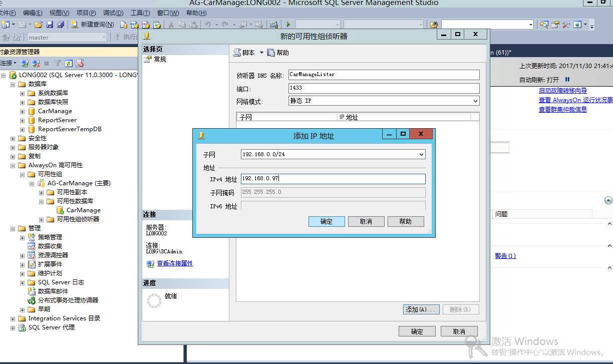Open the 窗口(W) menu

[168, 13]
